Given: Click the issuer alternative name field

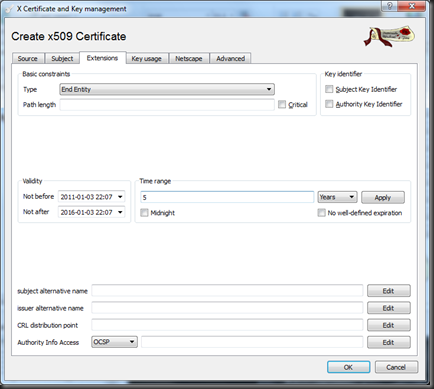Looking at the screenshot, I should (227, 308).
